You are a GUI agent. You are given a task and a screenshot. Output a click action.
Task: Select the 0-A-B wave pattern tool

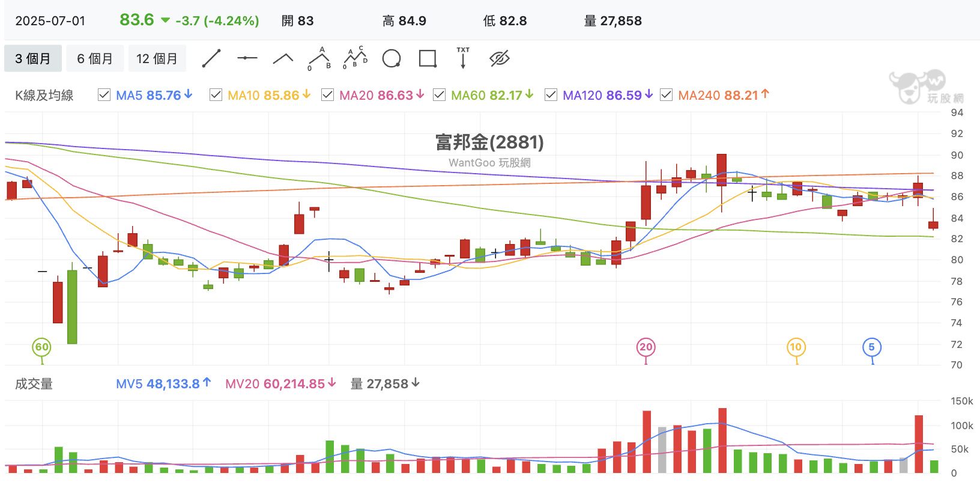[319, 58]
